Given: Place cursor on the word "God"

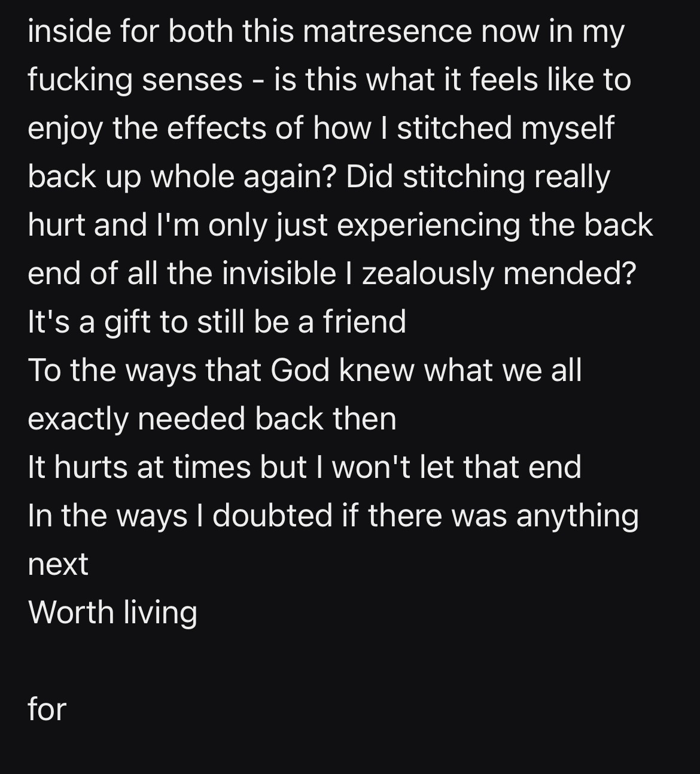Looking at the screenshot, I should click(x=300, y=370).
